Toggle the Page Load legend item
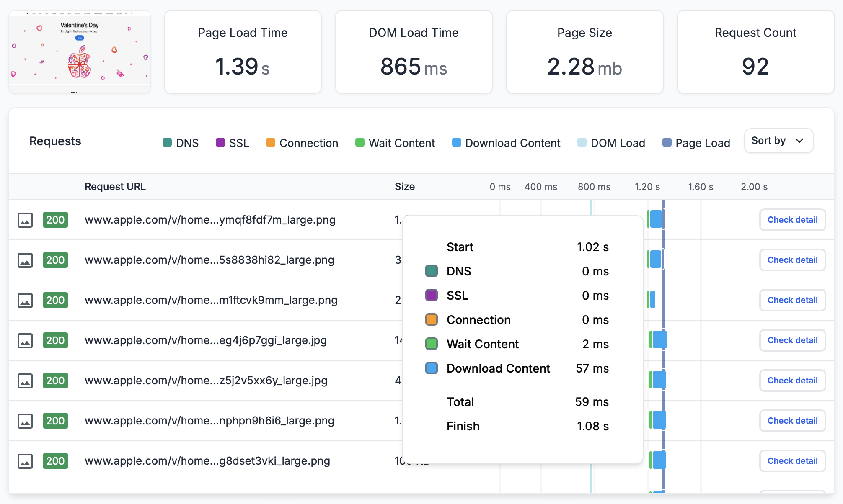Image resolution: width=843 pixels, height=504 pixels. [666, 143]
